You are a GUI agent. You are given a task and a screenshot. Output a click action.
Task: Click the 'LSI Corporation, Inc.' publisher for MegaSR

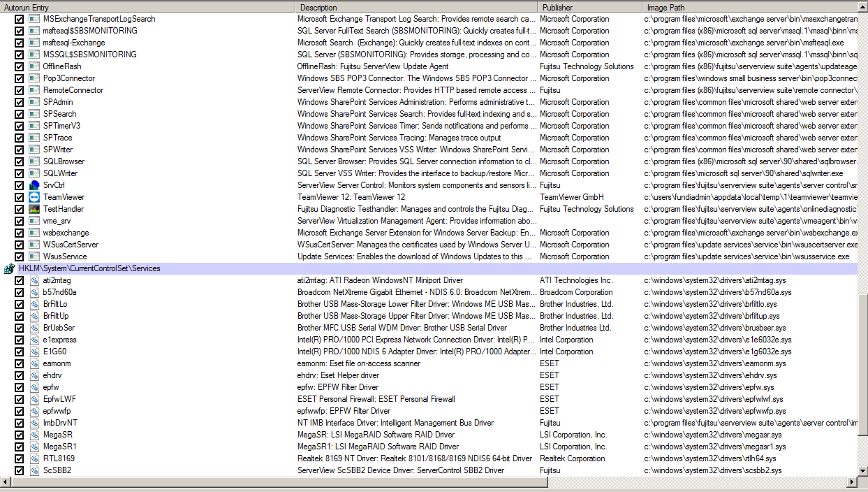pyautogui.click(x=573, y=435)
